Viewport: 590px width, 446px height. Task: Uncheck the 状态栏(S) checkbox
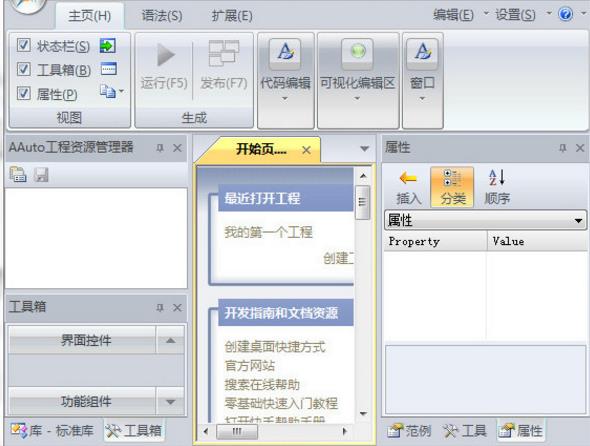[23, 45]
